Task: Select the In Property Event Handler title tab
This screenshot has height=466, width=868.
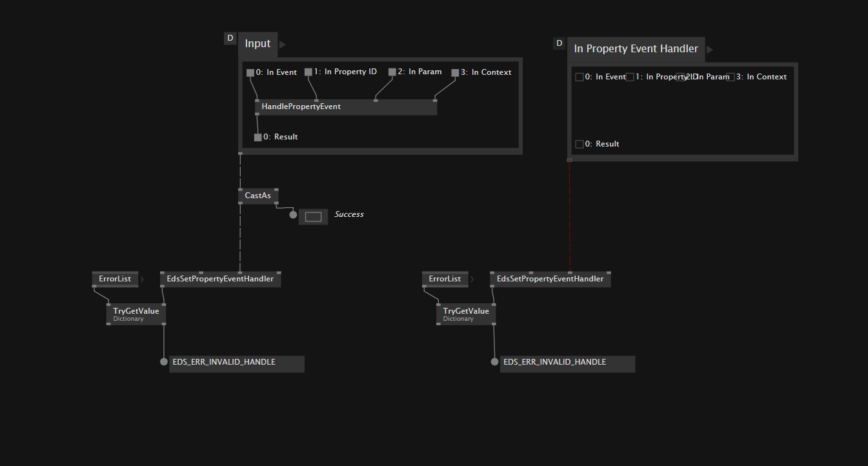Action: point(634,48)
